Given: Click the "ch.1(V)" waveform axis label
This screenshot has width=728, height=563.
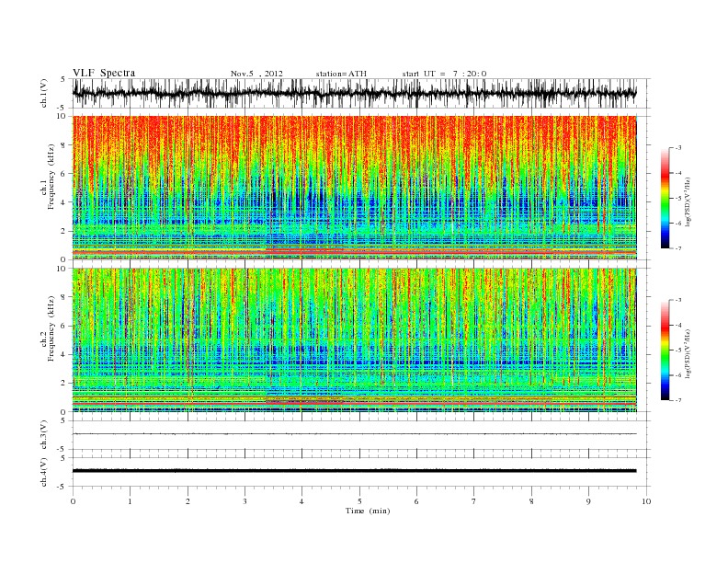Looking at the screenshot, I should coord(43,94).
